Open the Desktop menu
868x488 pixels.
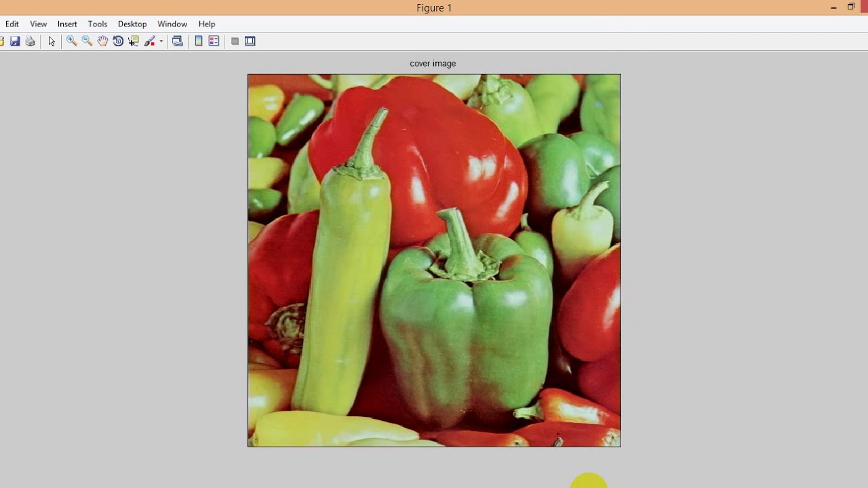[x=132, y=24]
